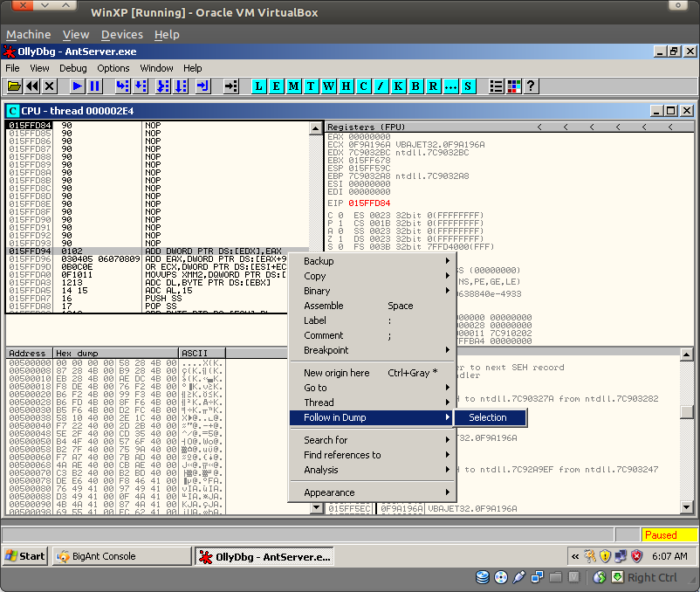Open VirtualBox Machine menu
The height and width of the screenshot is (592, 700).
tap(29, 34)
